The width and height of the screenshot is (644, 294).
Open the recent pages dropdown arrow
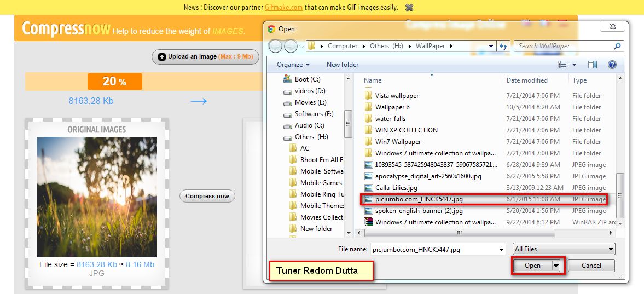pyautogui.click(x=302, y=46)
